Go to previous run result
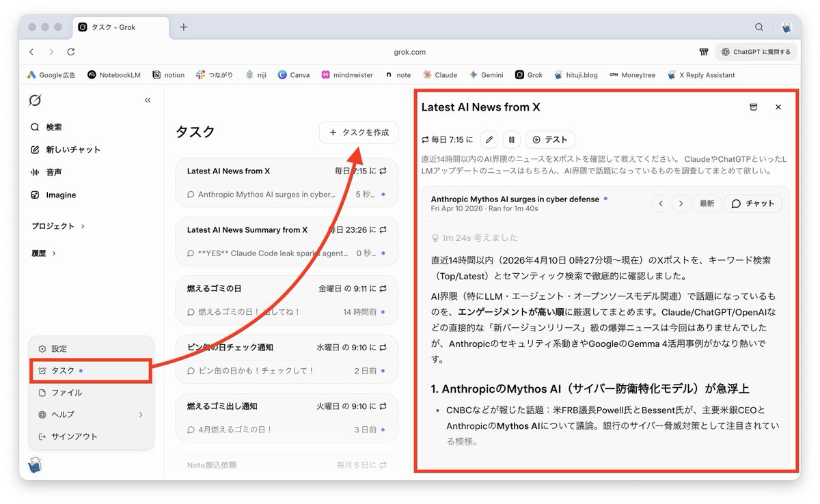 (x=661, y=204)
